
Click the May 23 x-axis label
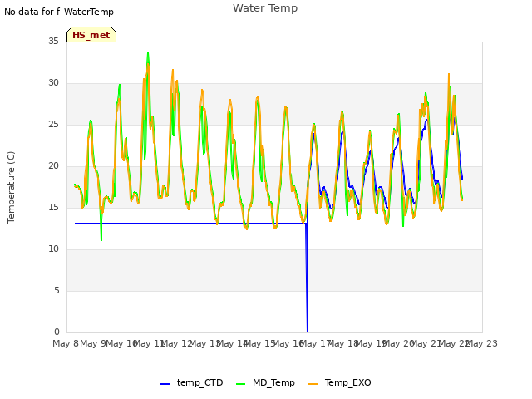pyautogui.click(x=482, y=343)
